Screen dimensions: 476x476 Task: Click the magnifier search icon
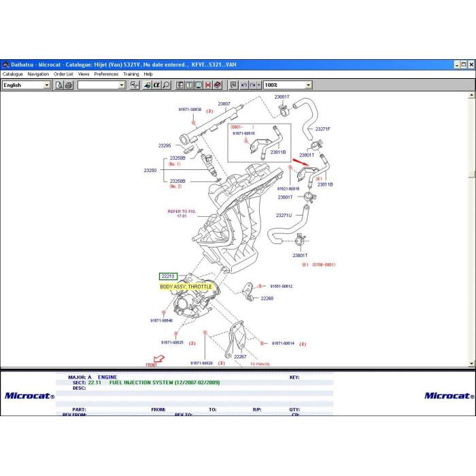point(166,85)
